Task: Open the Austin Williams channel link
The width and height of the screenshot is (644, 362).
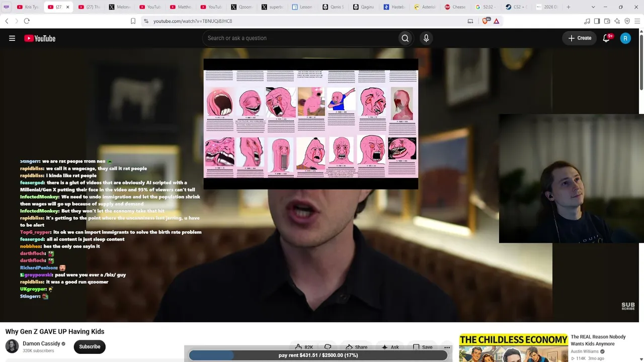Action: 585,351
